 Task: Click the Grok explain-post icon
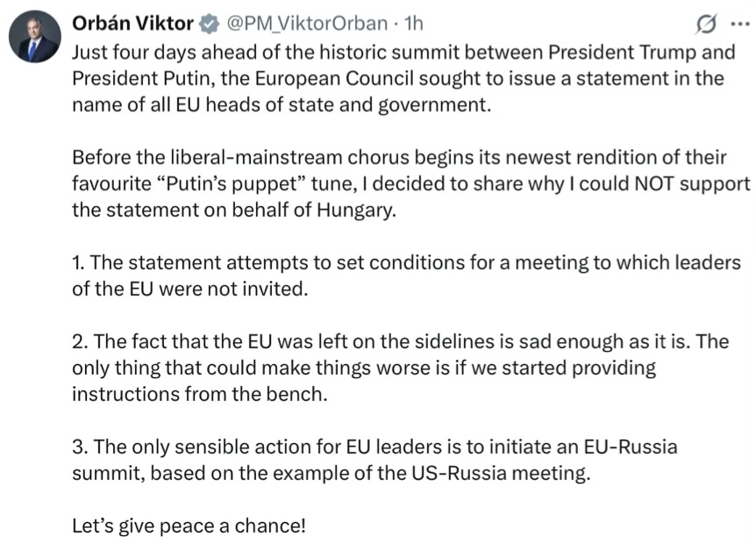click(x=705, y=24)
